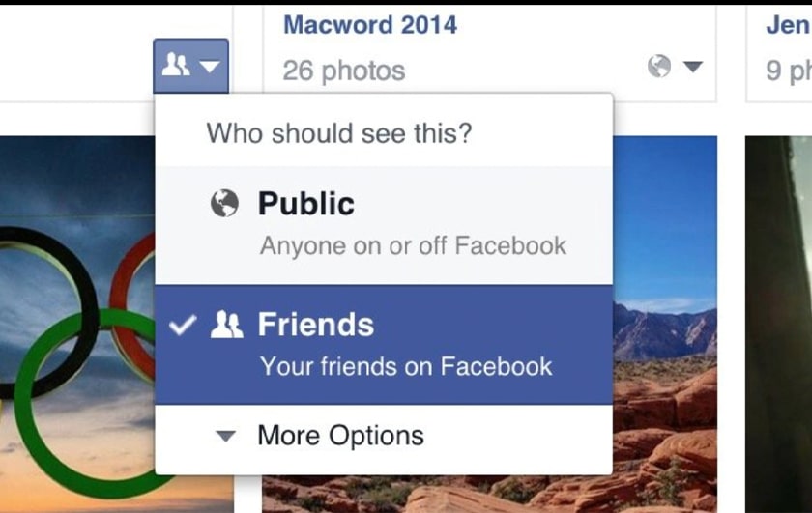Screen dimensions: 812x513
Task: Expand More Options triangle
Action: tap(226, 436)
